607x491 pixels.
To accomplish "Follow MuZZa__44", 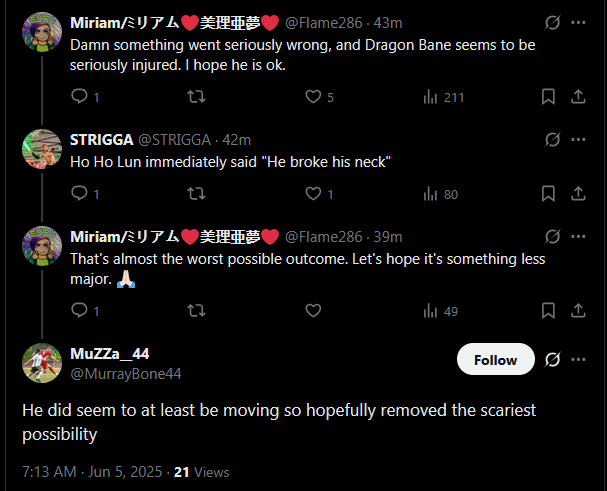I will pos(495,360).
